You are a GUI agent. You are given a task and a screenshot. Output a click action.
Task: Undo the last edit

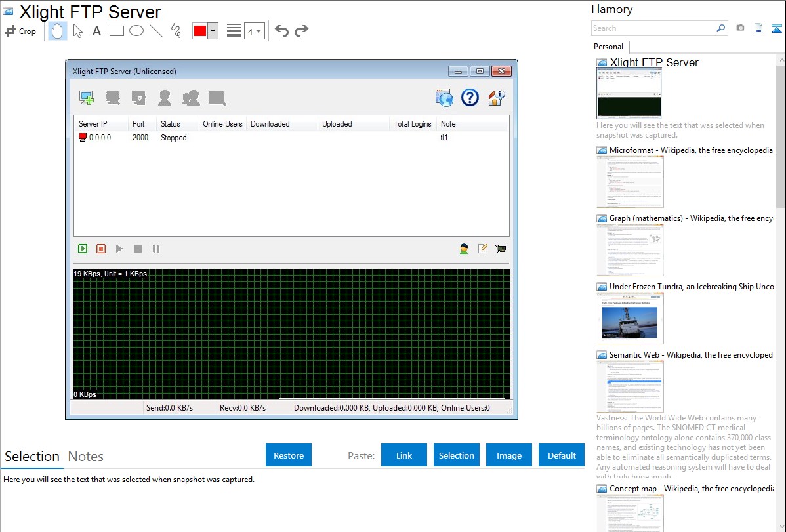(281, 31)
